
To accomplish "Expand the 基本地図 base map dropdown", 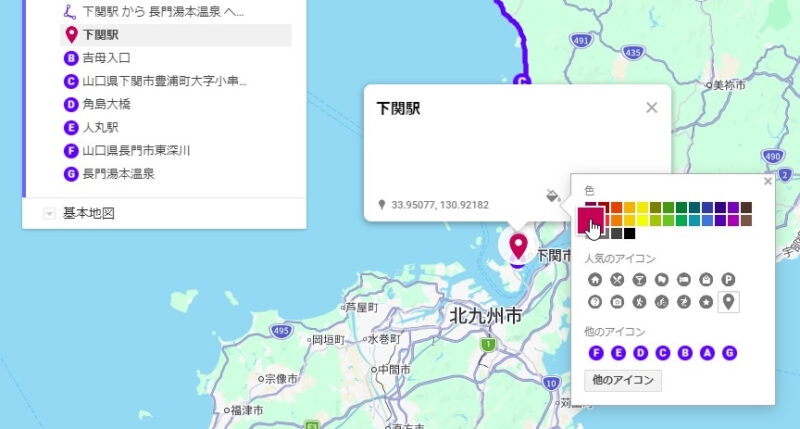I will pos(48,213).
